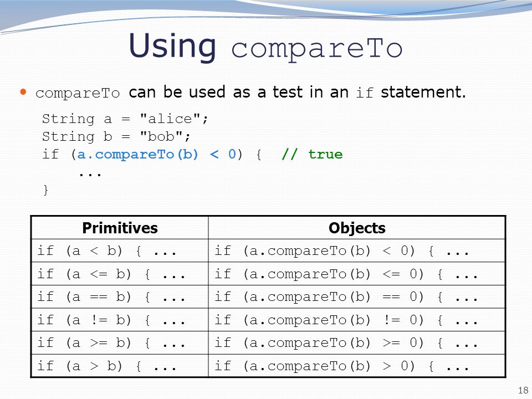Click the green '// true' comment
532x399 pixels.
(x=312, y=155)
